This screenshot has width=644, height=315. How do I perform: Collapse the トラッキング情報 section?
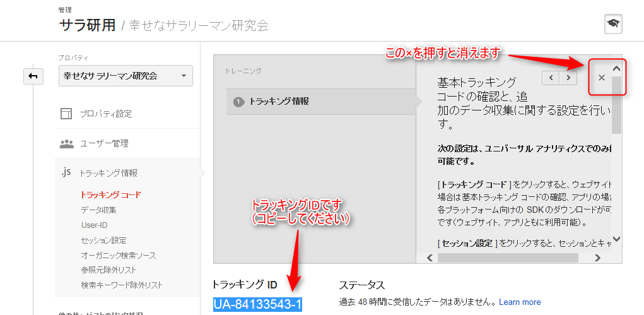point(108,173)
